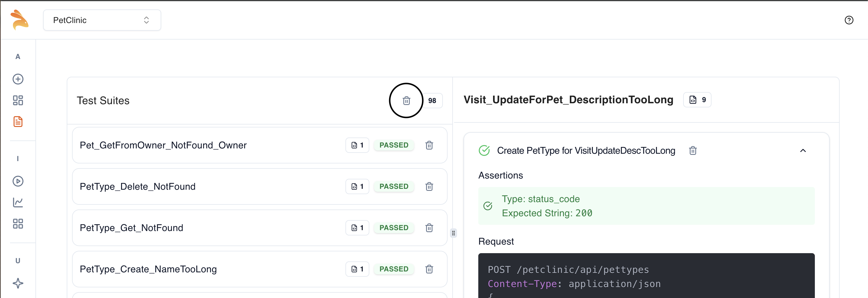Click the sidebar section letter U
Viewport: 868px width, 298px height.
coord(18,261)
